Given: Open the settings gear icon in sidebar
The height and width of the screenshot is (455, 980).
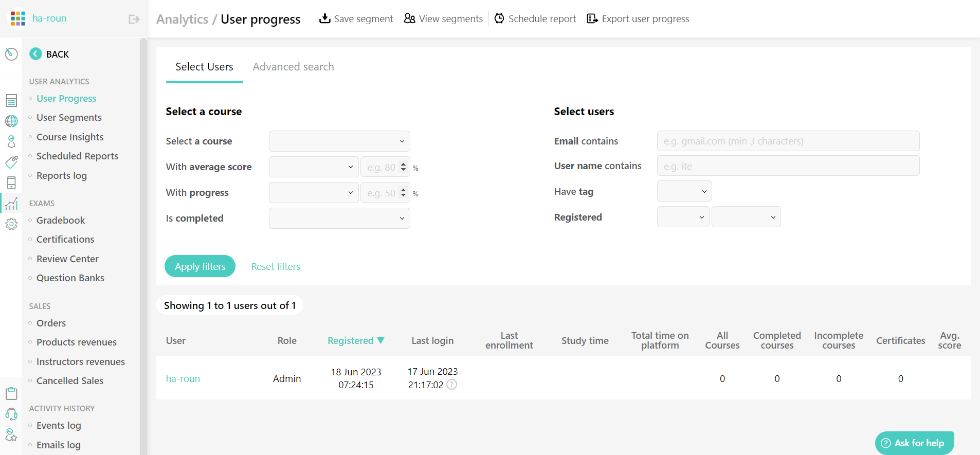Looking at the screenshot, I should pyautogui.click(x=11, y=224).
